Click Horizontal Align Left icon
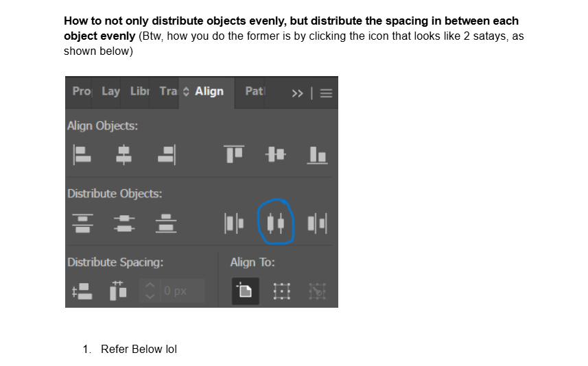Image resolution: width=588 pixels, height=366 pixels. click(82, 155)
